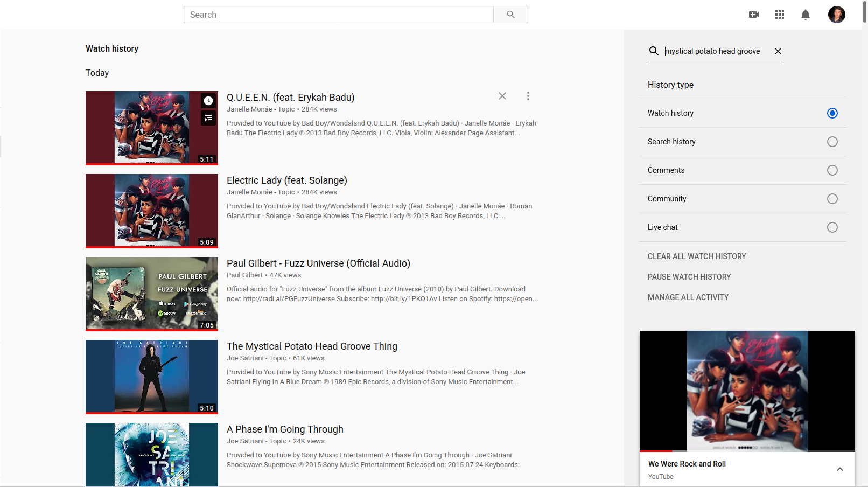The image size is (868, 487).
Task: Click We Were Rock and Roll miniplayer title
Action: pos(687,464)
